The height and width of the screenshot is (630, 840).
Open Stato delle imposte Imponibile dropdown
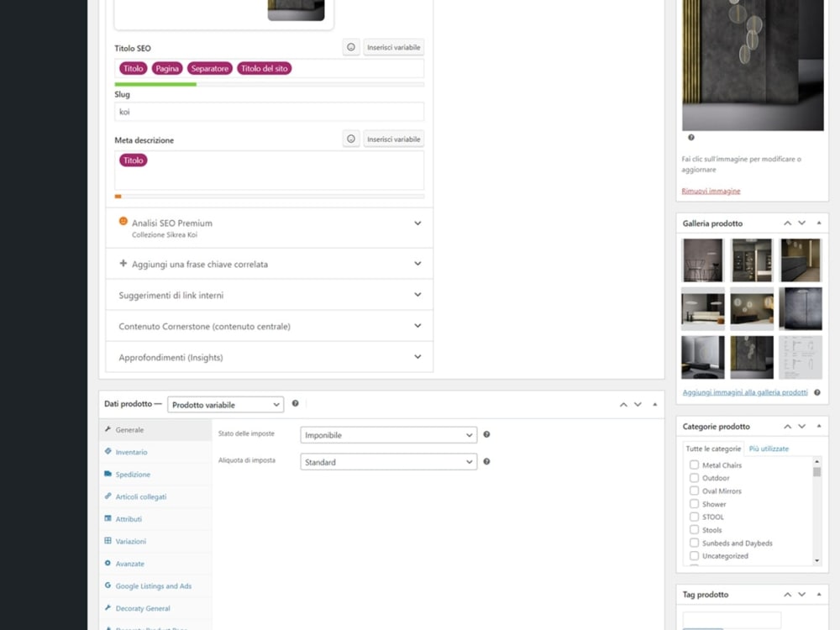coord(388,435)
